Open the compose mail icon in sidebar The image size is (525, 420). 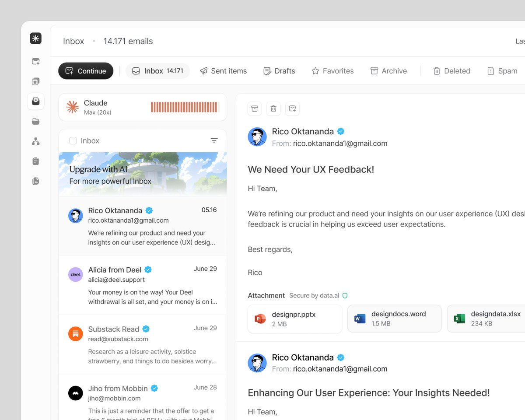(36, 62)
